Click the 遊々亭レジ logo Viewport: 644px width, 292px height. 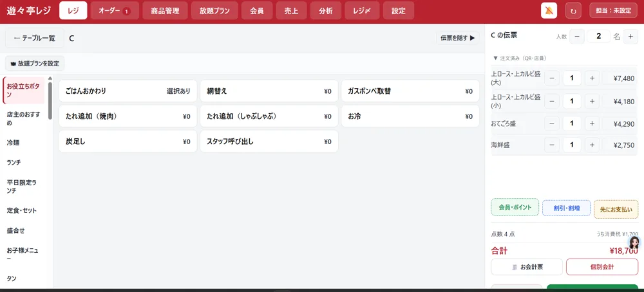coord(29,11)
